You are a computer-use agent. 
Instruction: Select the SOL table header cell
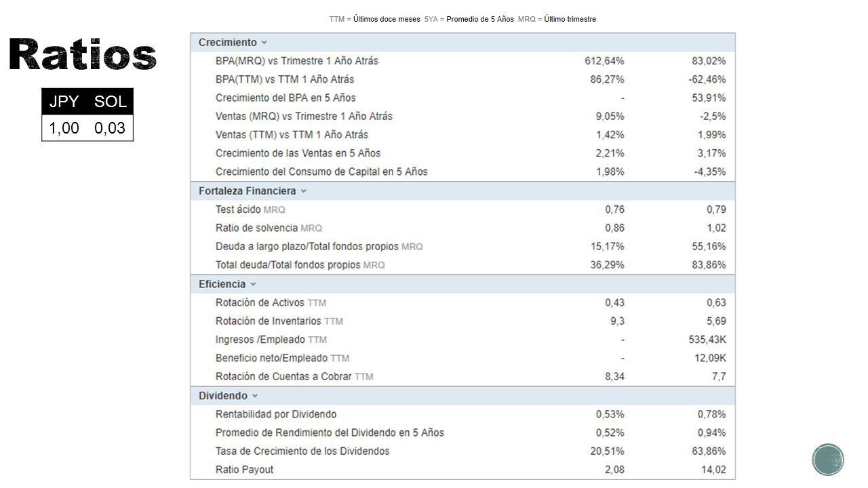[x=111, y=102]
